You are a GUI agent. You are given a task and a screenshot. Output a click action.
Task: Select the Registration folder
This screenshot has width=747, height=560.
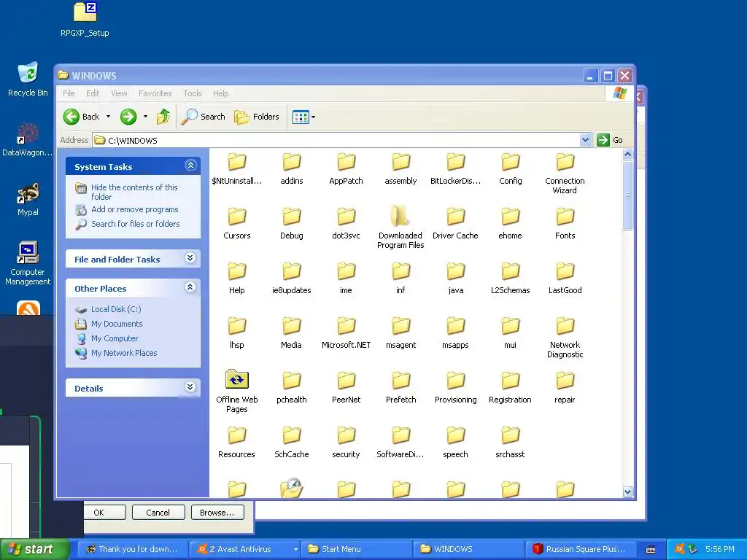[x=510, y=389]
